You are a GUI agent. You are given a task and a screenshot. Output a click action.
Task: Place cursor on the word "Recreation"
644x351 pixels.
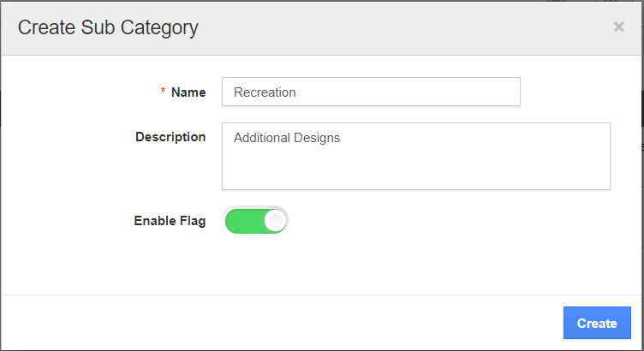(265, 92)
